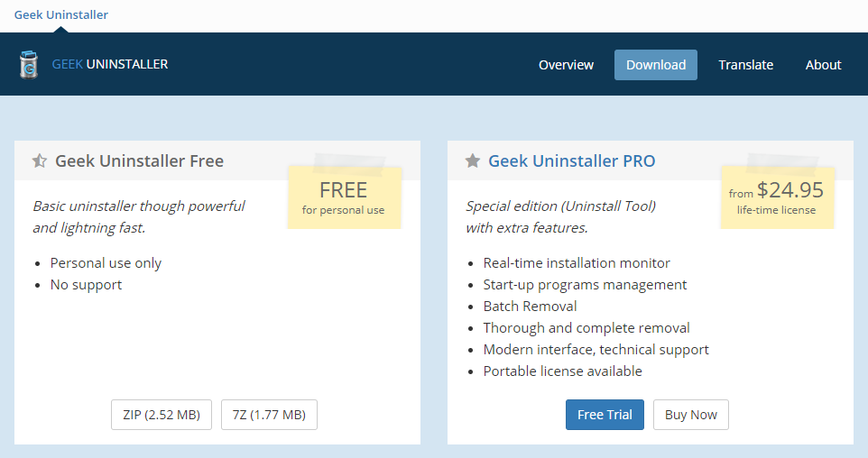868x458 pixels.
Task: Click the 'Batch Removal' feature text
Action: 530,306
